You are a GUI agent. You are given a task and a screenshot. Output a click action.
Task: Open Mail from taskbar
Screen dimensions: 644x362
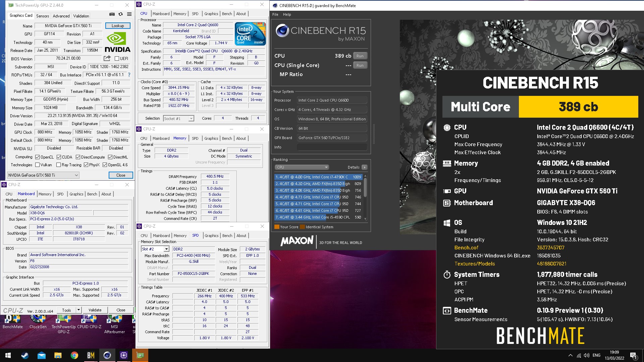[x=41, y=355]
